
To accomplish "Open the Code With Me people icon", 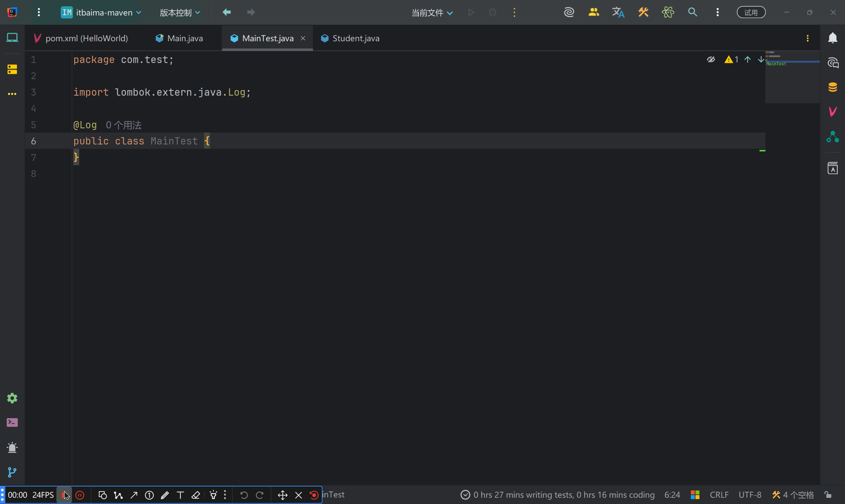I will tap(593, 13).
